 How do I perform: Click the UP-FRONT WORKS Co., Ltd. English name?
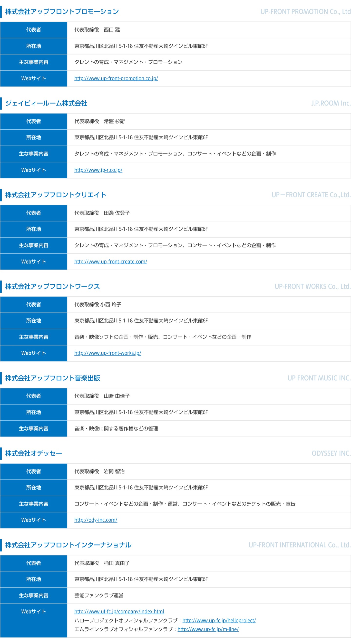pos(313,286)
